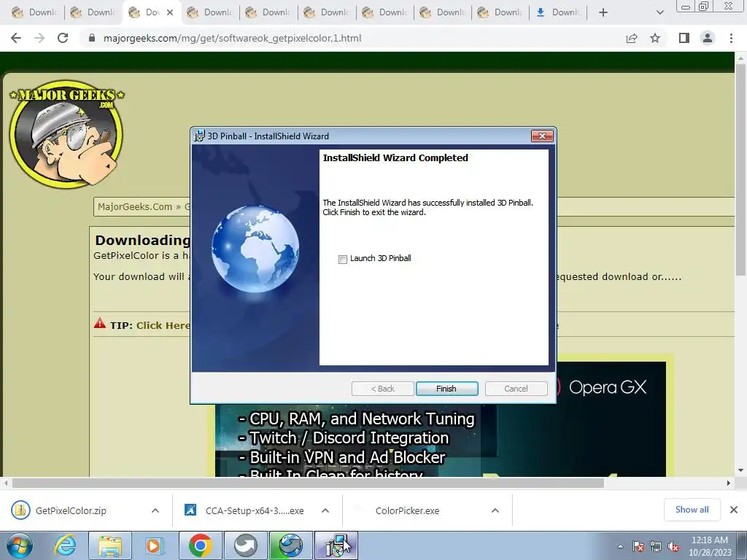
Task: Click the left arrow of horizontal scrollbar
Action: pyautogui.click(x=6, y=483)
